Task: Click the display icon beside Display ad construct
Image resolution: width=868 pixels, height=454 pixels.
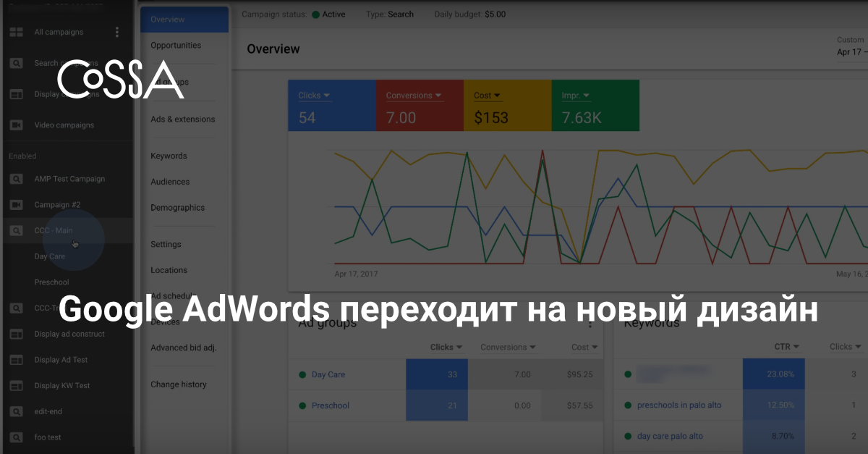Action: (16, 334)
